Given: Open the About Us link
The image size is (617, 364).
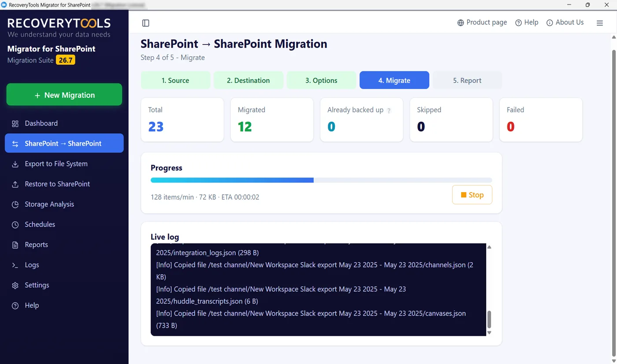Looking at the screenshot, I should [x=565, y=22].
